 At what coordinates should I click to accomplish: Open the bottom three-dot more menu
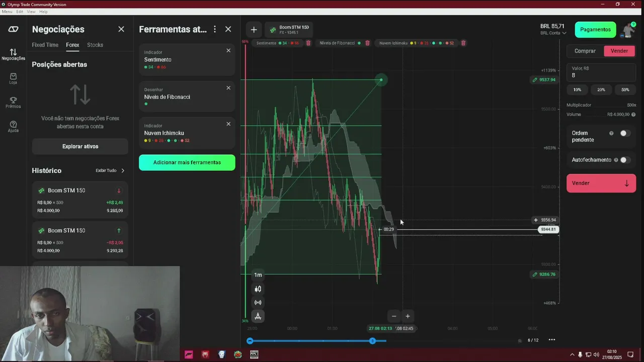[552, 340]
